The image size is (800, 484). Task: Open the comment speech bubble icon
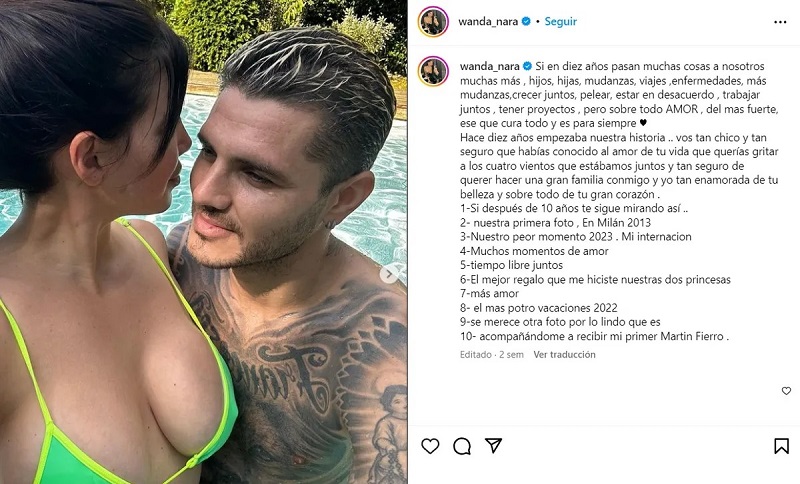(x=462, y=446)
